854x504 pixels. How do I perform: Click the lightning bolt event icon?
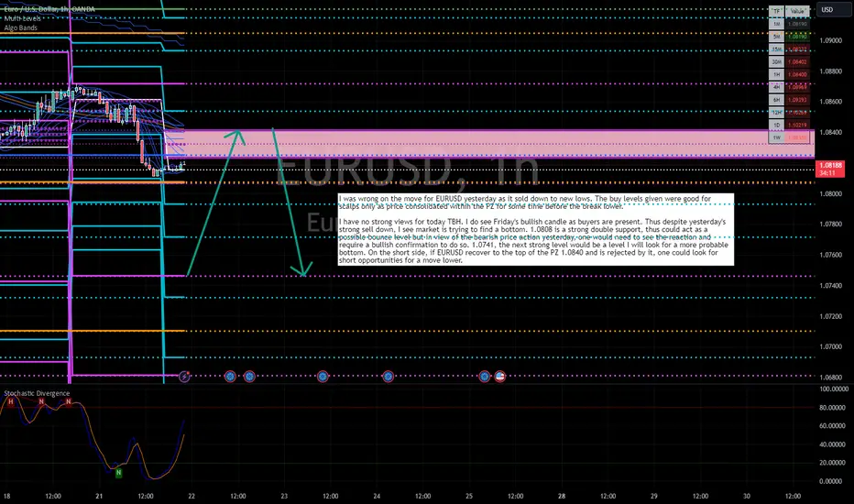pyautogui.click(x=184, y=376)
